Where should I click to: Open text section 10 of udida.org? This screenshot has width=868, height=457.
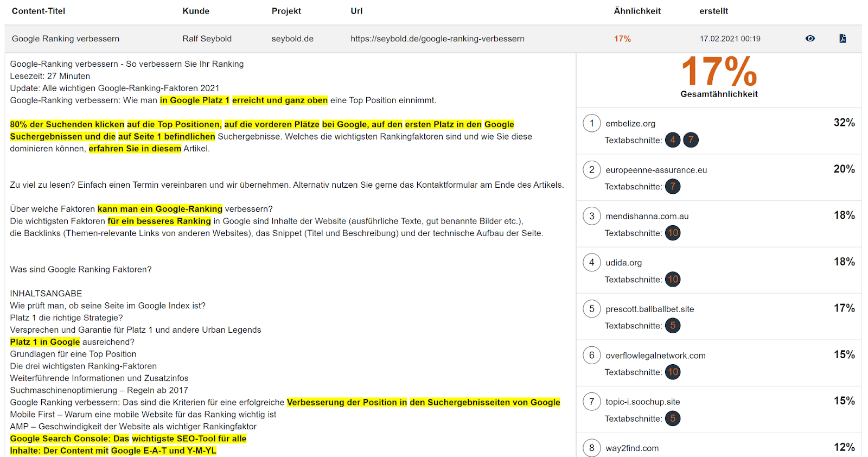coord(673,280)
